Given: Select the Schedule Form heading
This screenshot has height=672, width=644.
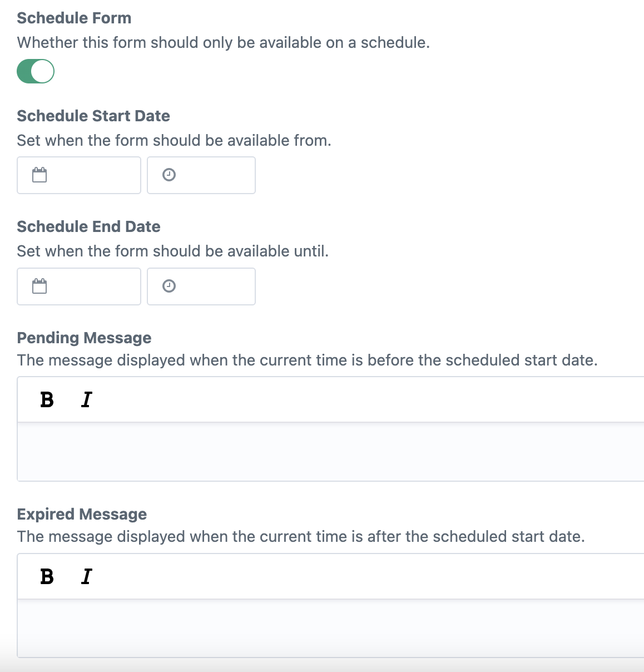Looking at the screenshot, I should (x=74, y=17).
